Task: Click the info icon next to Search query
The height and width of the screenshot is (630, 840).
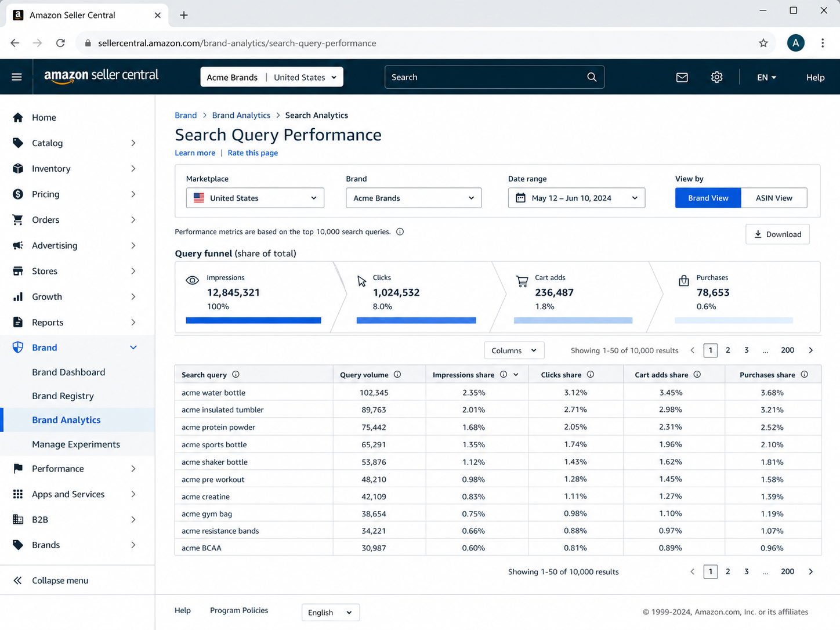Action: (236, 375)
